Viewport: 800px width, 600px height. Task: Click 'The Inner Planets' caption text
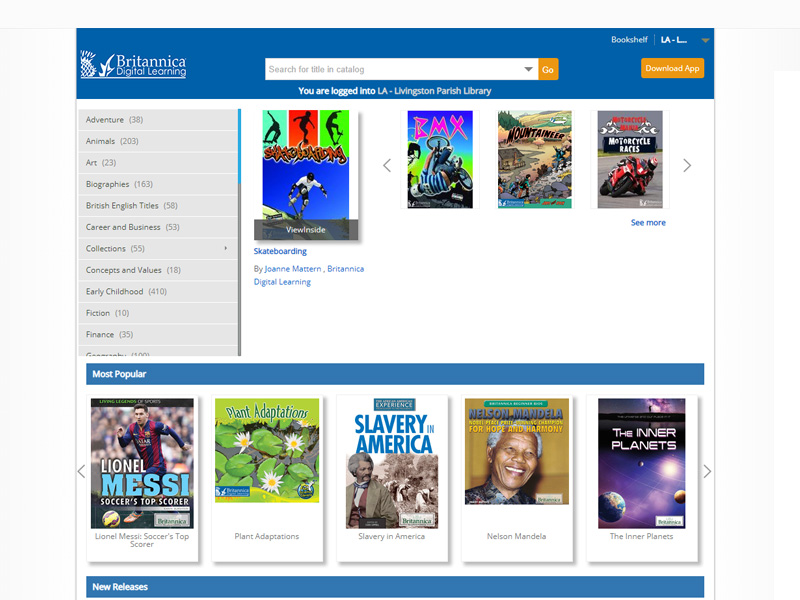coord(641,536)
